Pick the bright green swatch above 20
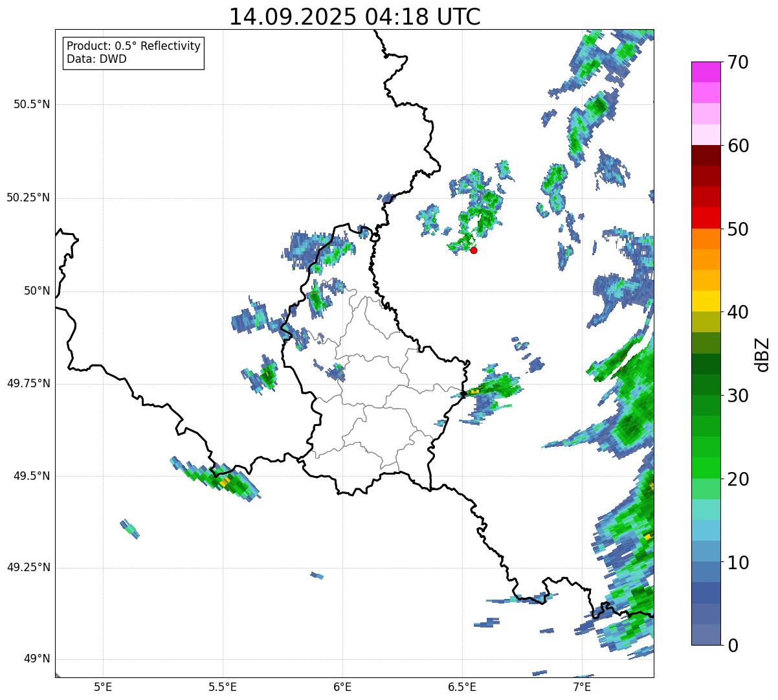The image size is (778, 700). (x=706, y=468)
